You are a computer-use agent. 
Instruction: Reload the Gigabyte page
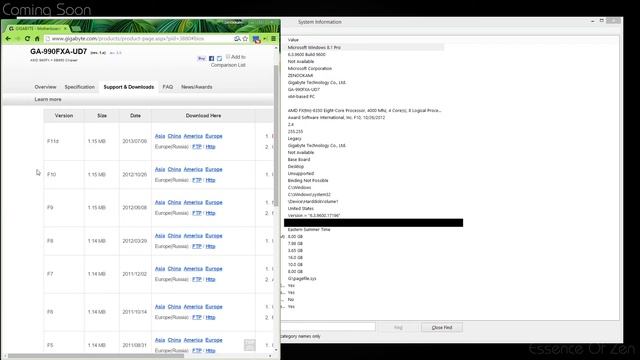tap(27, 38)
